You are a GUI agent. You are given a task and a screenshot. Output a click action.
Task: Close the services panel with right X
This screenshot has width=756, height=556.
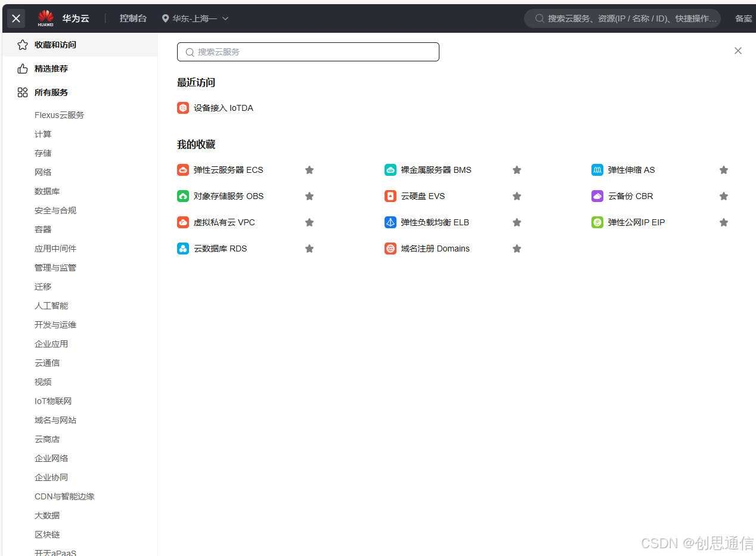pos(738,51)
